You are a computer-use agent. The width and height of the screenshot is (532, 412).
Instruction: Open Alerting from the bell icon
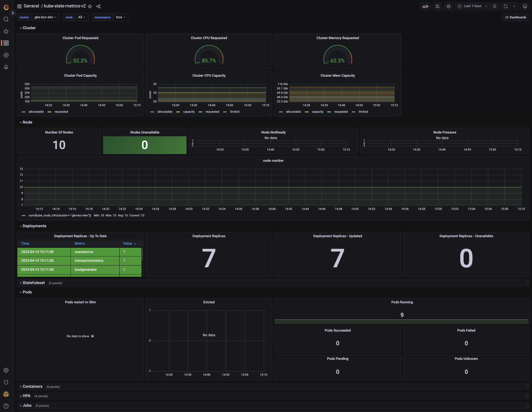pyautogui.click(x=6, y=67)
